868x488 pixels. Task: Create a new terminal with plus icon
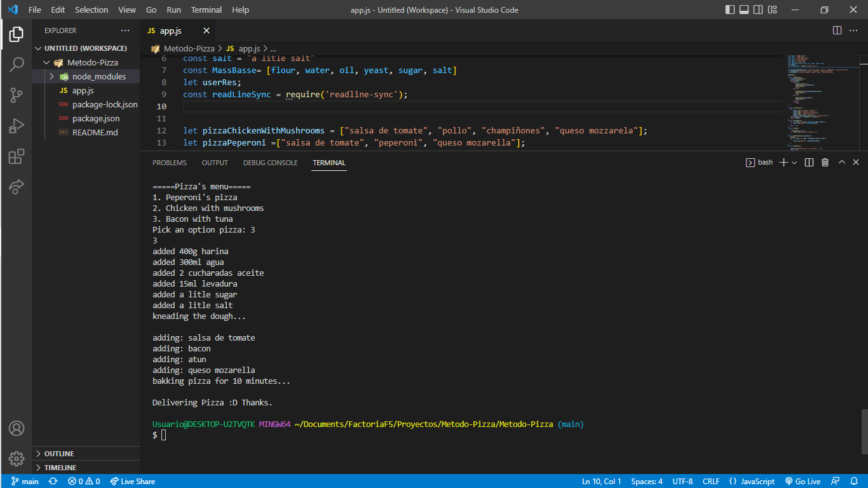pyautogui.click(x=784, y=162)
